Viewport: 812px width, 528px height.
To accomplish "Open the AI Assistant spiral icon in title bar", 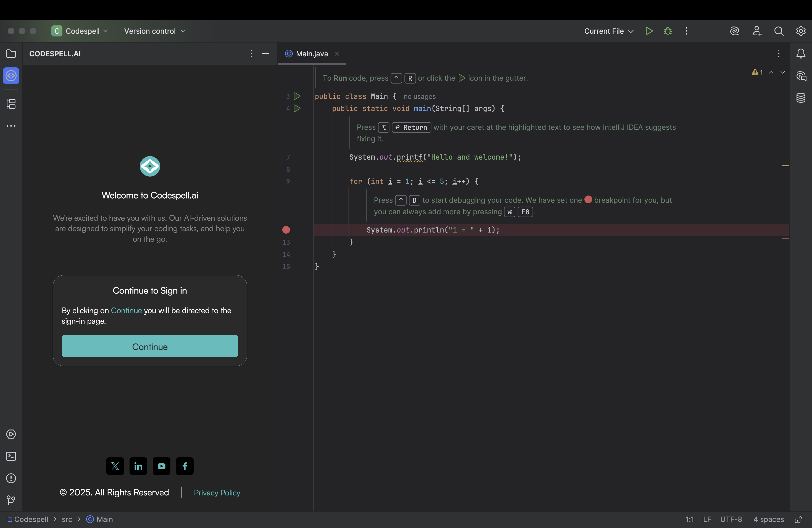I will [734, 31].
